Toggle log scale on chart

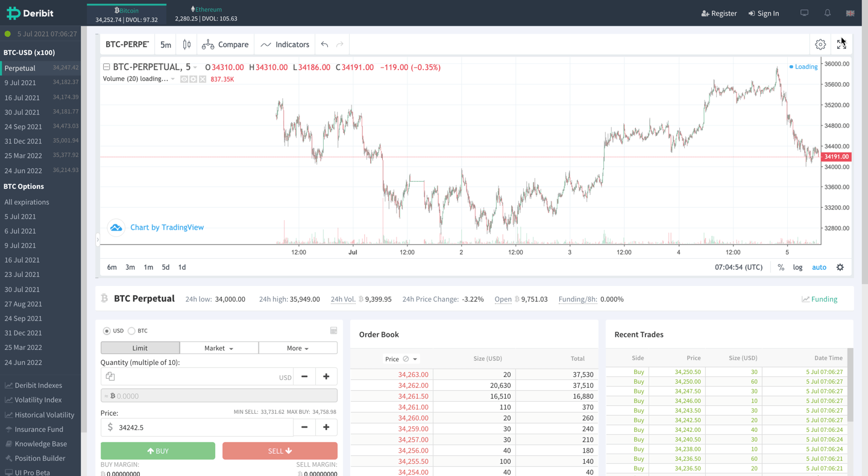(x=797, y=267)
